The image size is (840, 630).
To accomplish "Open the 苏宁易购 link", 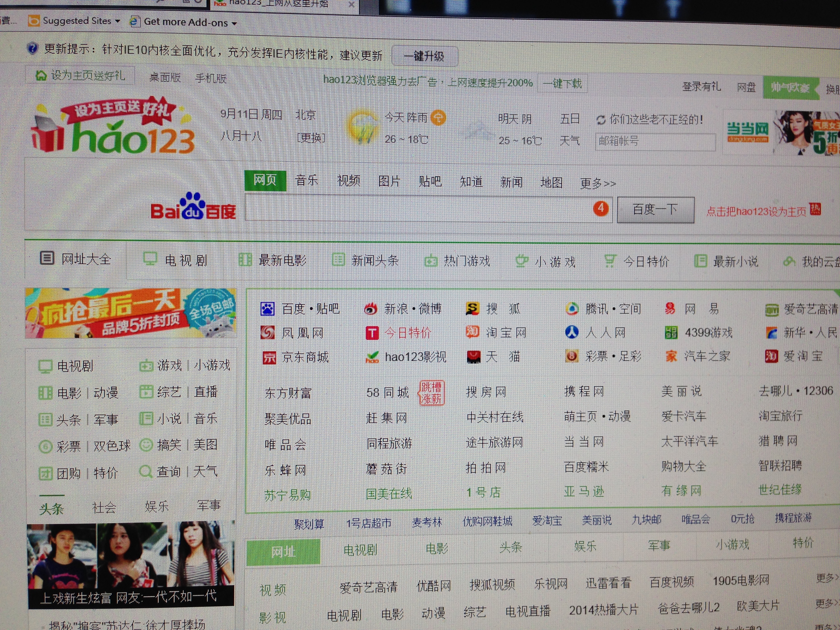I will (x=287, y=495).
